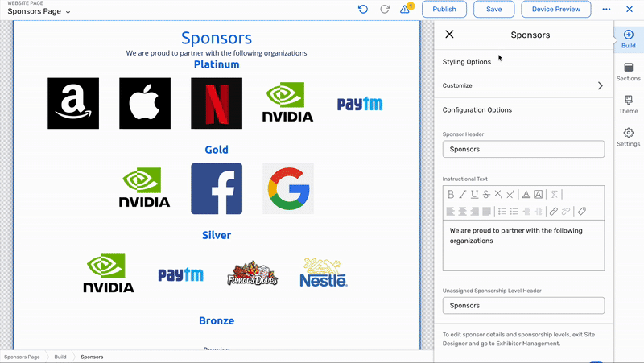Image resolution: width=644 pixels, height=363 pixels.
Task: Select the Silver NVIDIA logo
Action: pyautogui.click(x=109, y=273)
